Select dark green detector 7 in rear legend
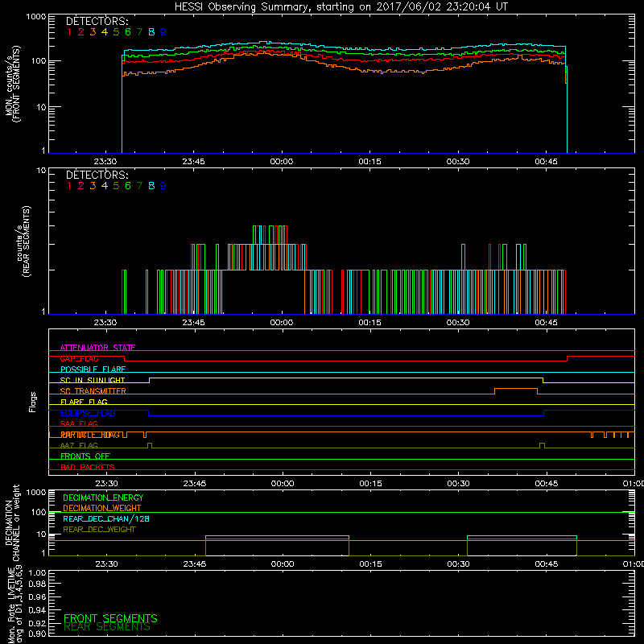The width and height of the screenshot is (644, 644). [x=139, y=186]
